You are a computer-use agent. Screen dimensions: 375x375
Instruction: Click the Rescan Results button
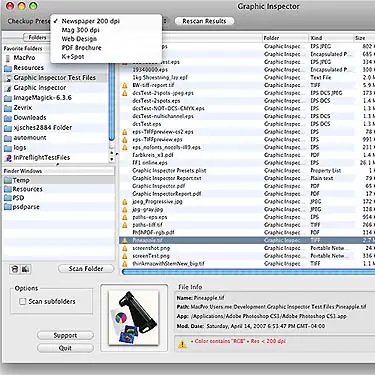pyautogui.click(x=204, y=21)
